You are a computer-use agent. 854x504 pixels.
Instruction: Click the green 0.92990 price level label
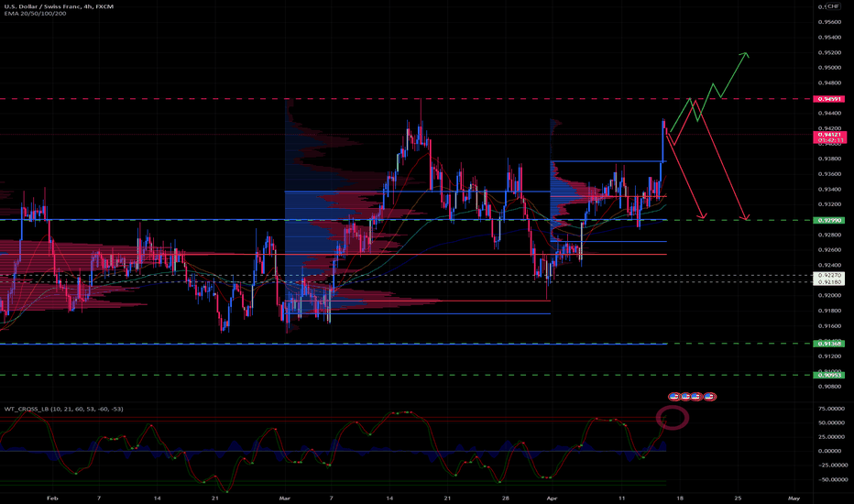pyautogui.click(x=828, y=220)
